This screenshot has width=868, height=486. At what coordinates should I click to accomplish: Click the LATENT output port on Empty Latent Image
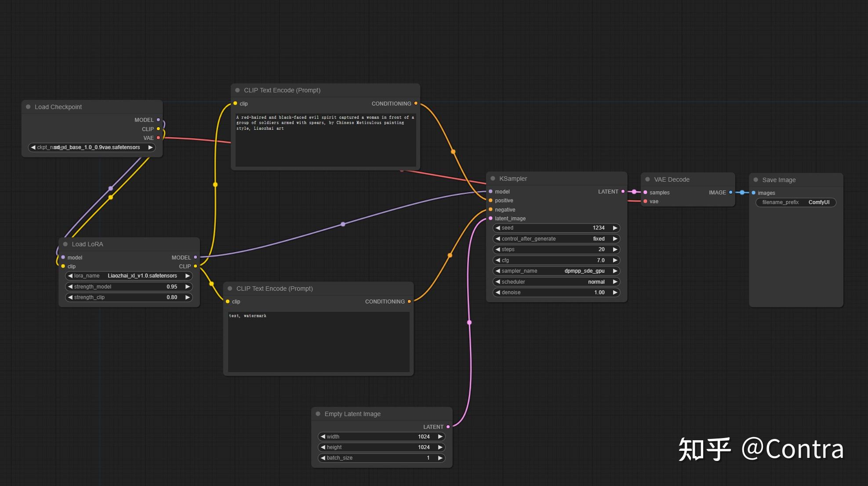(448, 426)
